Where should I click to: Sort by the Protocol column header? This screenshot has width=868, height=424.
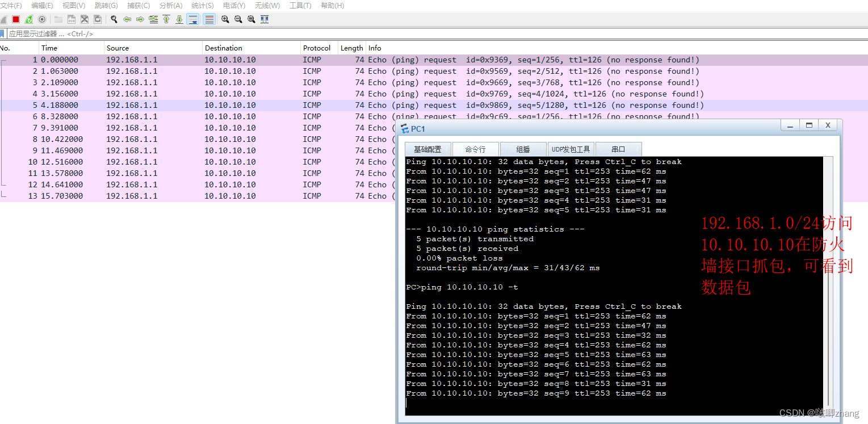(319, 48)
